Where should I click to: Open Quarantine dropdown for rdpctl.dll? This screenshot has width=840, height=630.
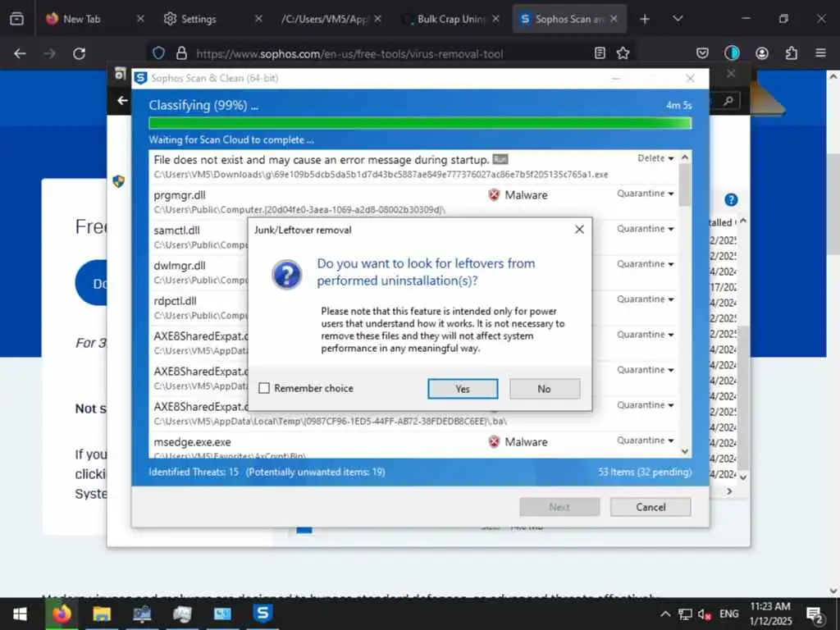tap(645, 299)
